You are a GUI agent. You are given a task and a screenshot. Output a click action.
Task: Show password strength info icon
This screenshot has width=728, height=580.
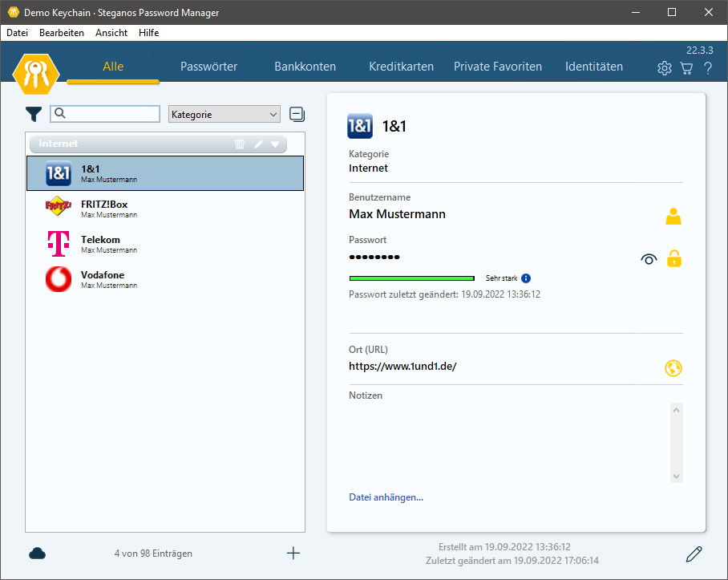click(526, 278)
